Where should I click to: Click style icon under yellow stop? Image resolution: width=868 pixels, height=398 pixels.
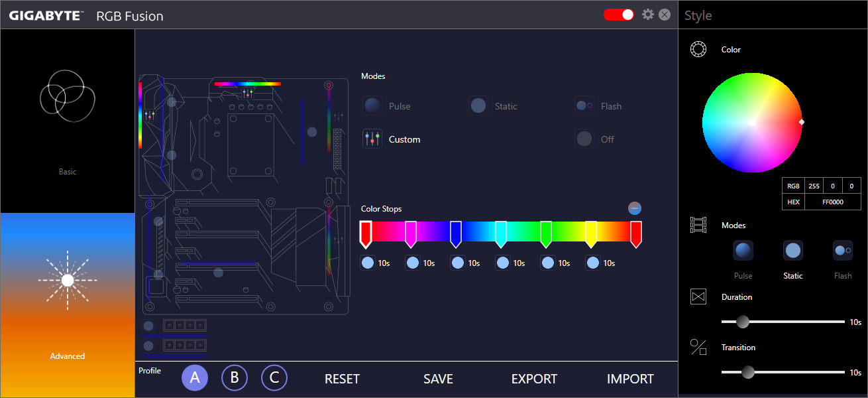point(593,263)
